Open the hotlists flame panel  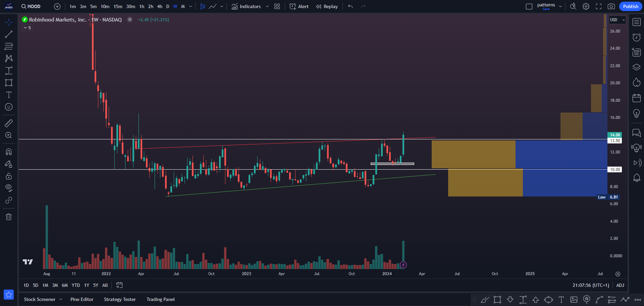637,82
